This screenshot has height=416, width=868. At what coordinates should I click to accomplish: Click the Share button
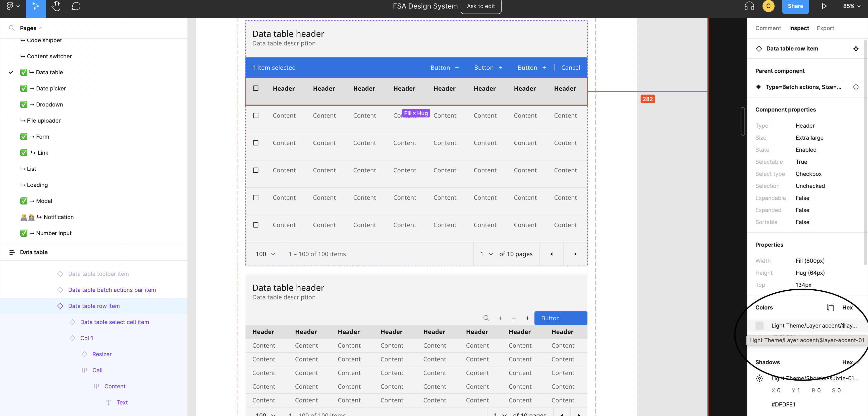(795, 6)
